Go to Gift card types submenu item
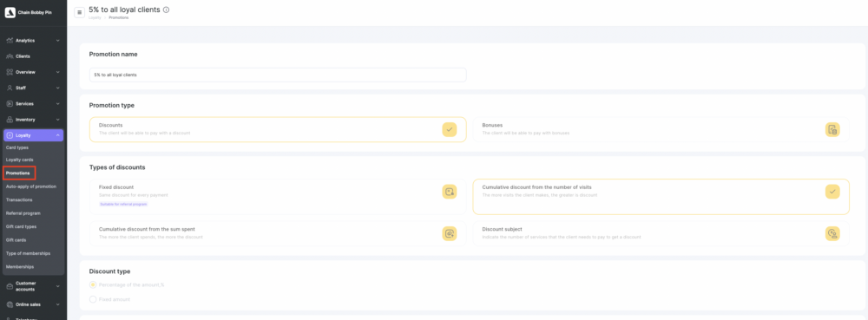The height and width of the screenshot is (320, 868). click(21, 226)
